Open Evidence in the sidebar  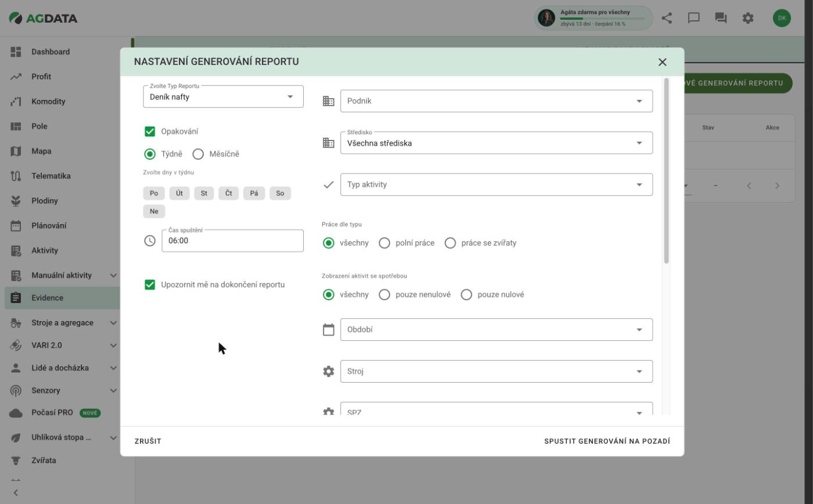pos(63,298)
